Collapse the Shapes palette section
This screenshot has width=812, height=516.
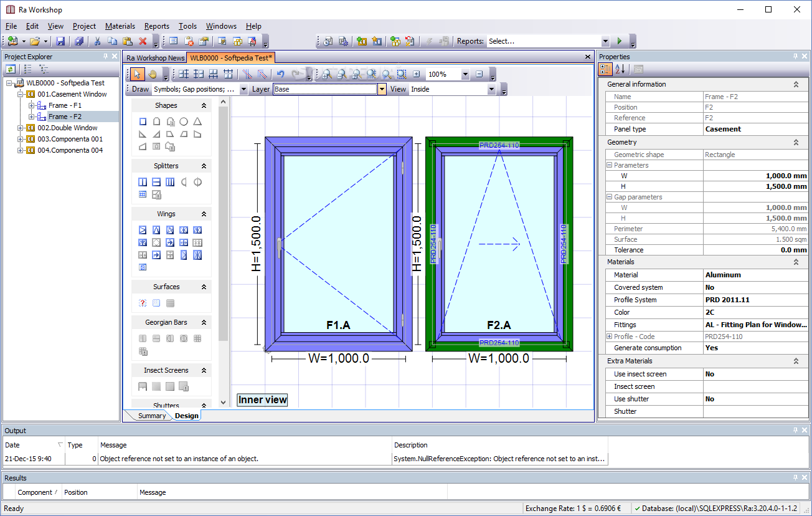204,106
